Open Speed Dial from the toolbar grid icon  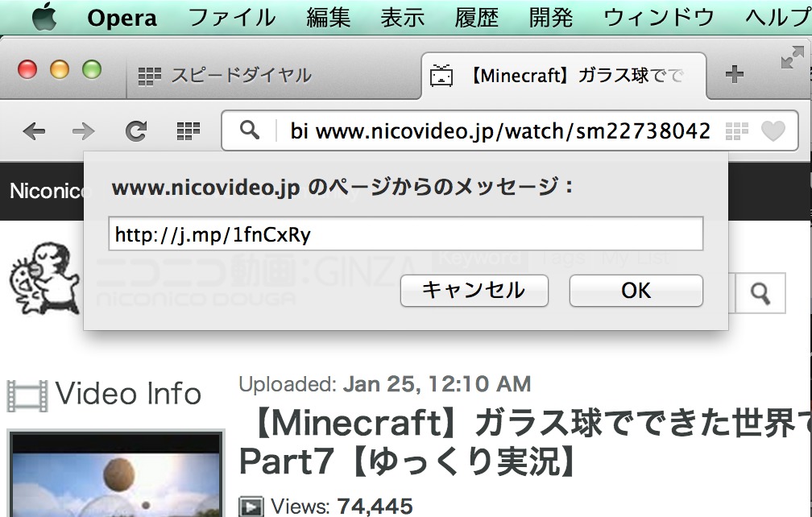pos(188,131)
